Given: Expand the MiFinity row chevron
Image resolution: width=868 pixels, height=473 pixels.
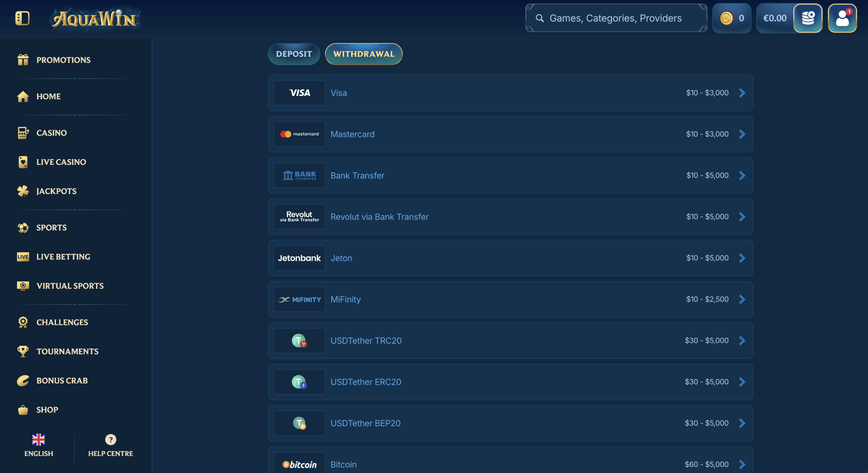Looking at the screenshot, I should (x=742, y=299).
